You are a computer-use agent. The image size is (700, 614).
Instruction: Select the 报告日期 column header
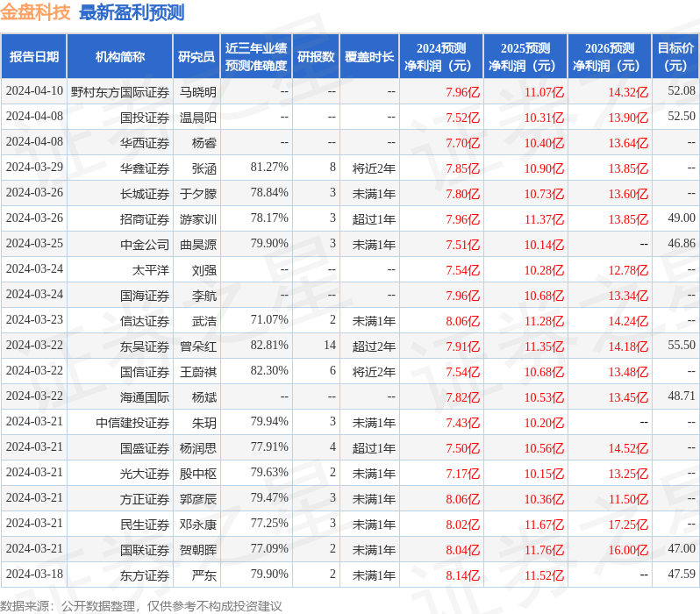(x=34, y=57)
